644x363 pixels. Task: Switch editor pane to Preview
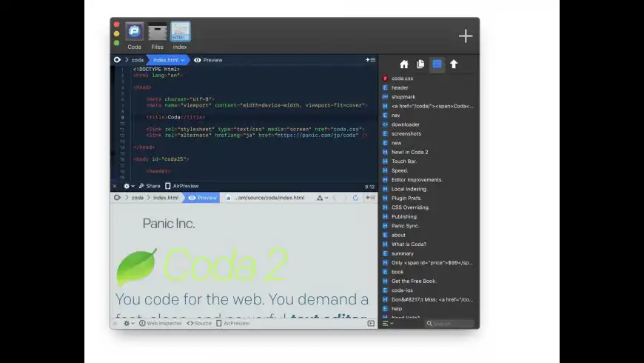pos(208,60)
